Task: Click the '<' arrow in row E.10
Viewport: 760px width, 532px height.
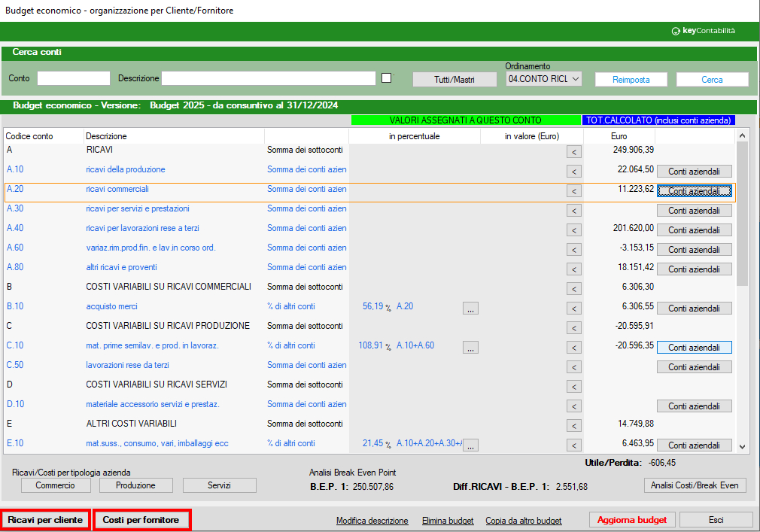Action: pyautogui.click(x=574, y=445)
